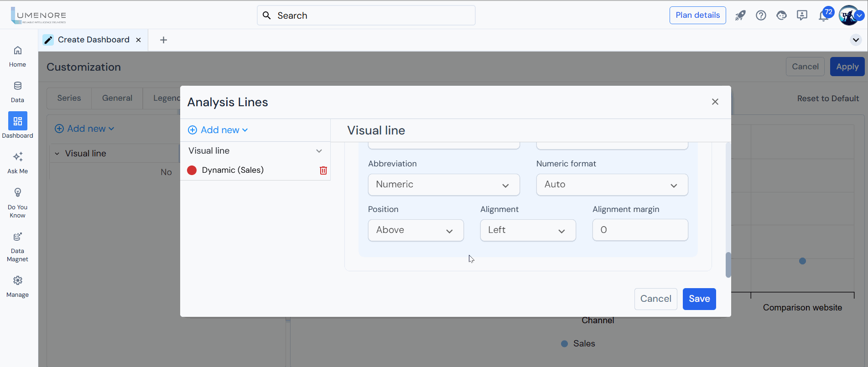Save the analysis line settings
This screenshot has height=367, width=868.
(x=699, y=299)
